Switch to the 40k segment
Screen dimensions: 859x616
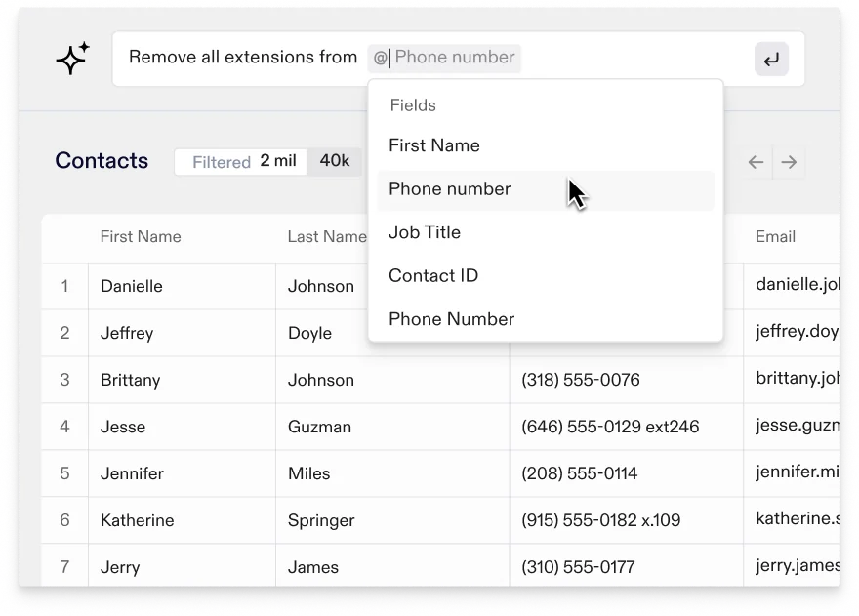[335, 162]
